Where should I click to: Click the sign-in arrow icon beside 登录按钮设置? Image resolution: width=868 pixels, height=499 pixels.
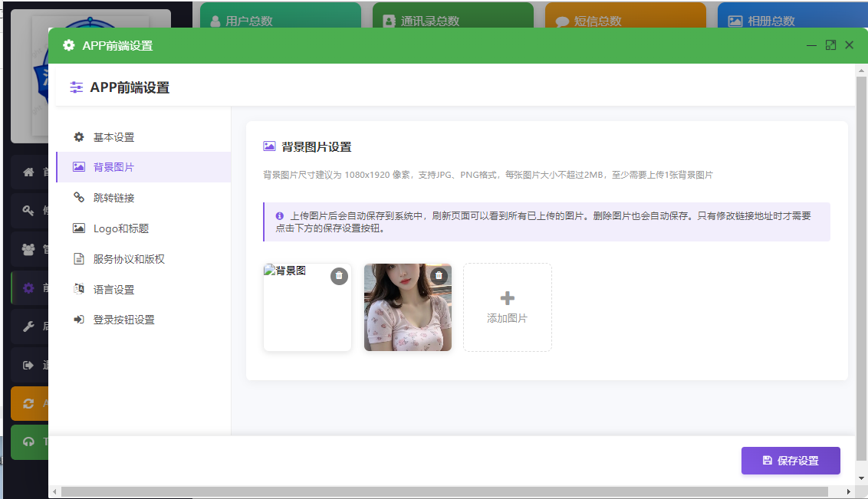tap(79, 319)
